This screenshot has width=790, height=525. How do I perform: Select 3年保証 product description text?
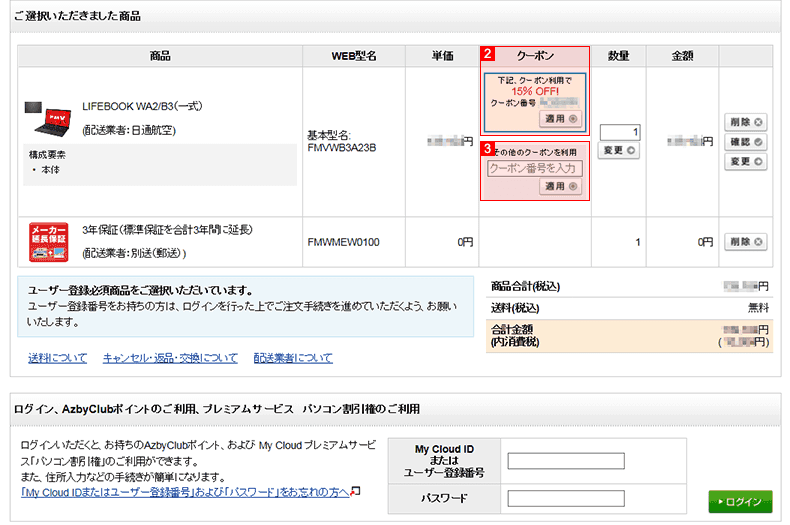(x=167, y=230)
